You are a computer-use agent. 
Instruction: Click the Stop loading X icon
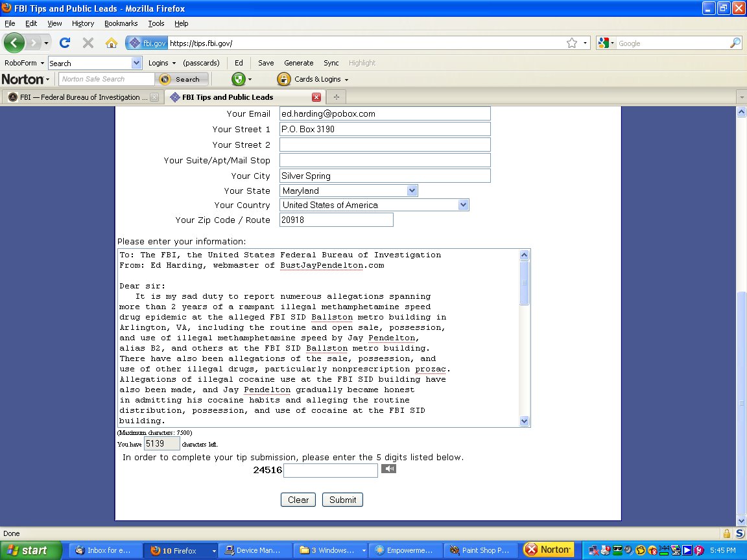pos(88,43)
